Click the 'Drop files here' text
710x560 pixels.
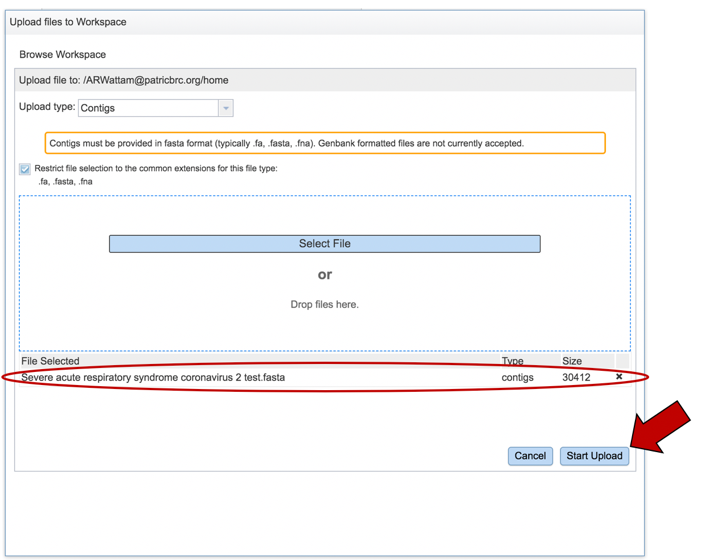point(324,304)
